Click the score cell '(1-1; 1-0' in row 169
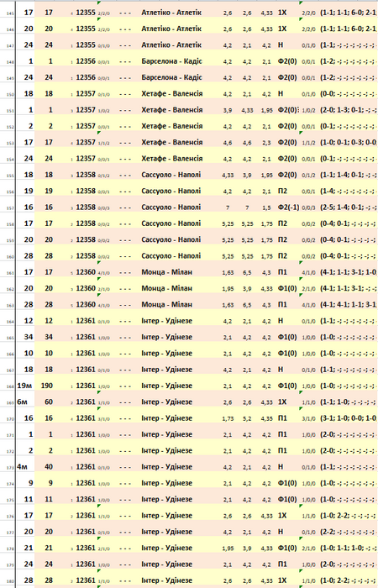The width and height of the screenshot is (378, 588). (349, 402)
